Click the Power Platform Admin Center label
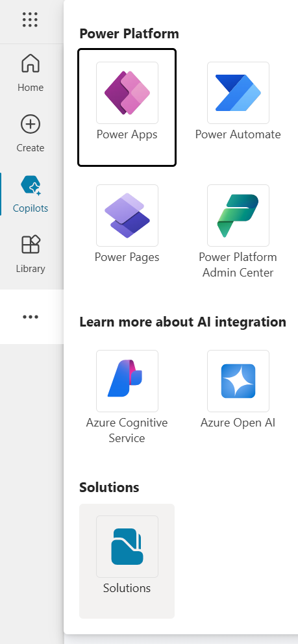298x644 pixels. tap(238, 265)
